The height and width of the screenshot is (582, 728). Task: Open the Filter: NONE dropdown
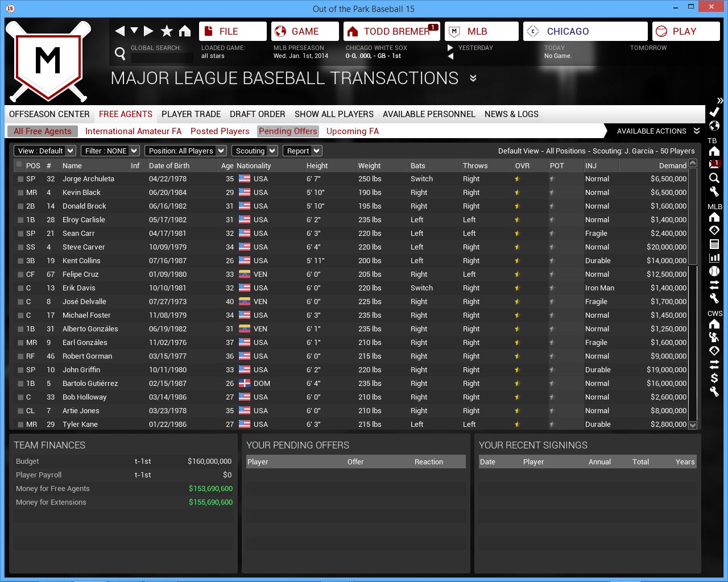click(x=110, y=151)
